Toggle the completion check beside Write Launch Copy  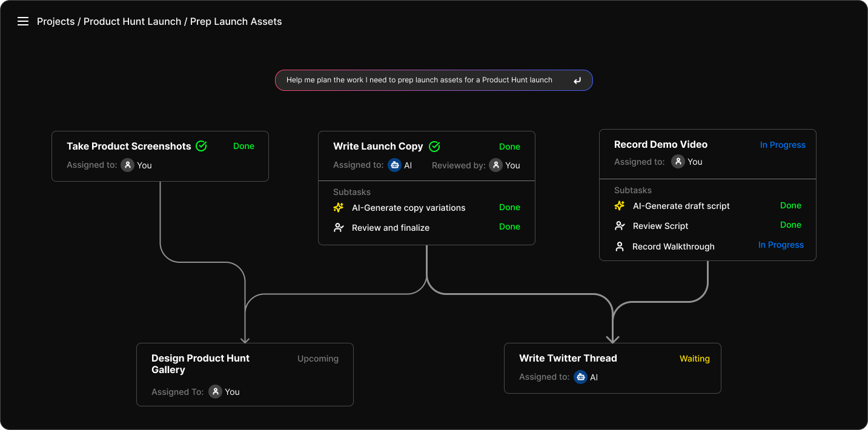[x=434, y=146]
